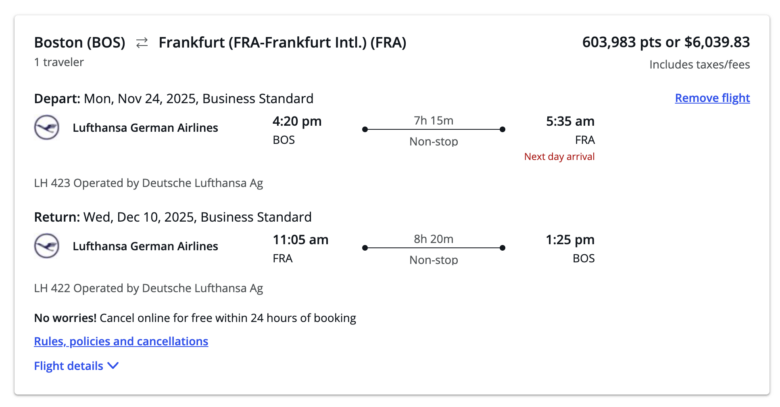Click the LH 422 operated-by text
Screen dimensions: 780x407
click(x=148, y=288)
